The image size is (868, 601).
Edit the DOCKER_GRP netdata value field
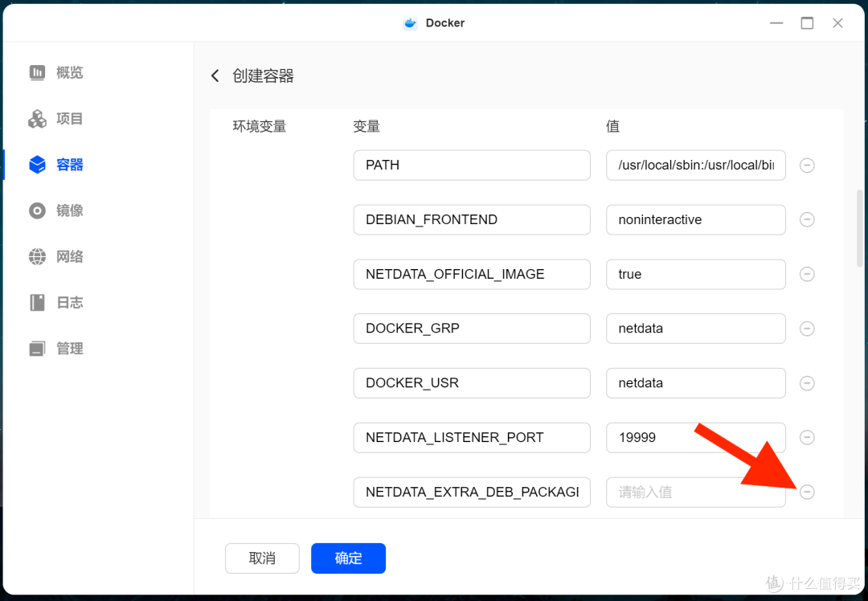(x=696, y=329)
